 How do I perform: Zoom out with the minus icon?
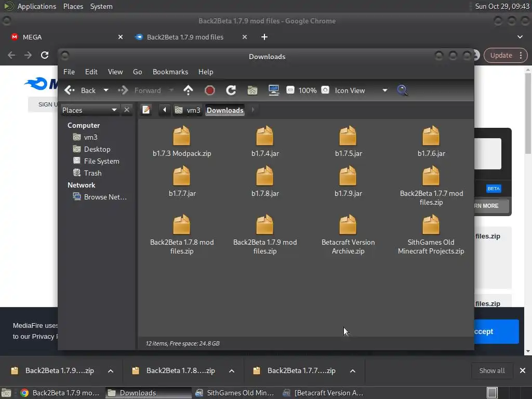click(290, 90)
